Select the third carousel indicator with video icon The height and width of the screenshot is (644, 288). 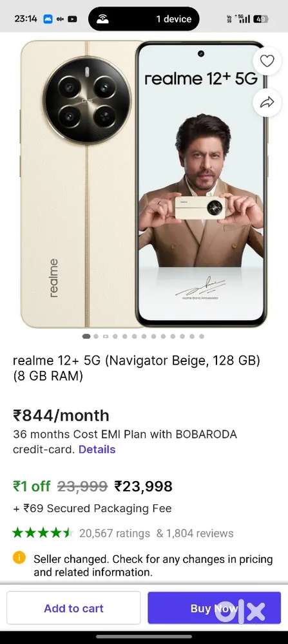106,336
